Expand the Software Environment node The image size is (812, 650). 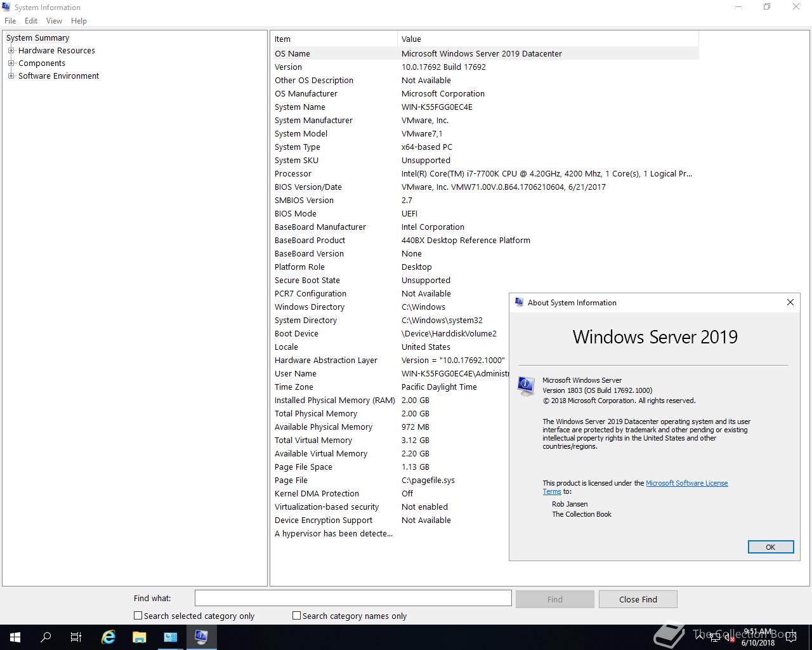point(11,76)
